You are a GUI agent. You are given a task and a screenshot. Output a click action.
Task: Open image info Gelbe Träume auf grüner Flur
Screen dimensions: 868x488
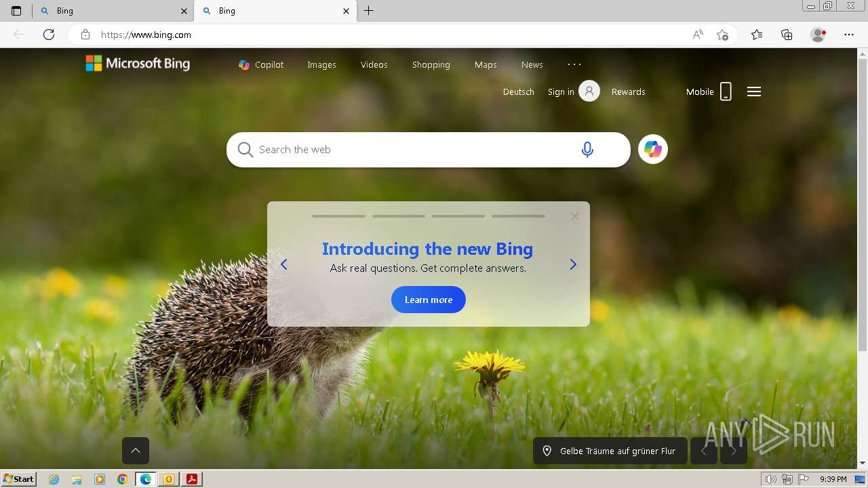[610, 451]
